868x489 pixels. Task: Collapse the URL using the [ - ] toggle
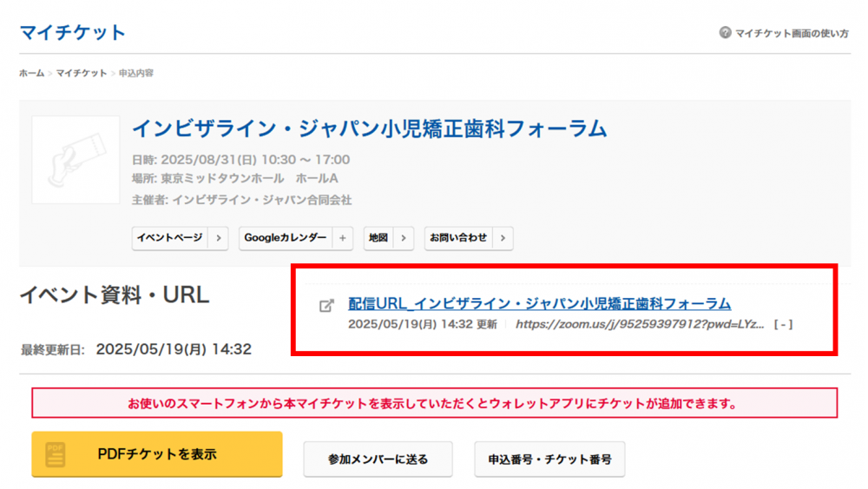[783, 324]
